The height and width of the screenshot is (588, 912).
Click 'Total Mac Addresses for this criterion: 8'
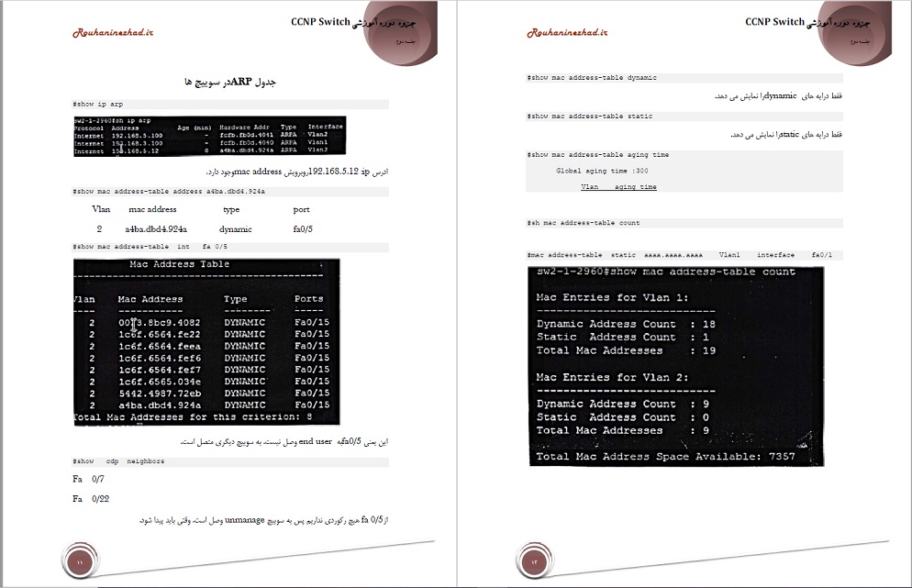(x=193, y=417)
